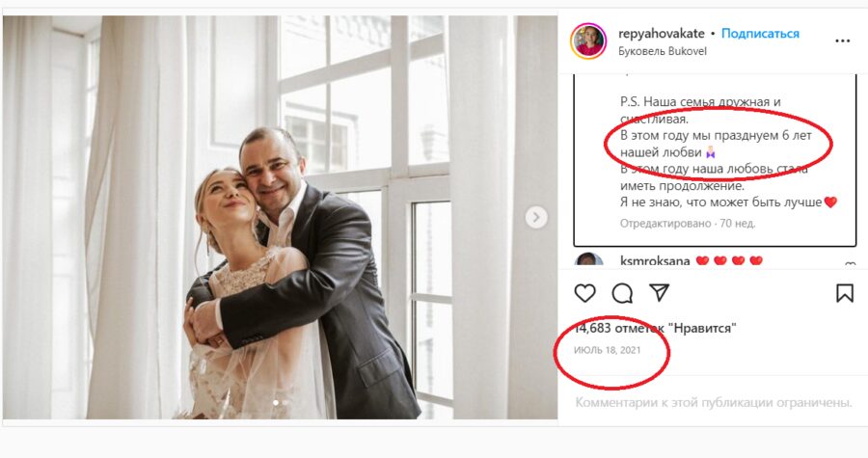Like the post with the heart icon
The height and width of the screenshot is (458, 868).
(x=584, y=292)
